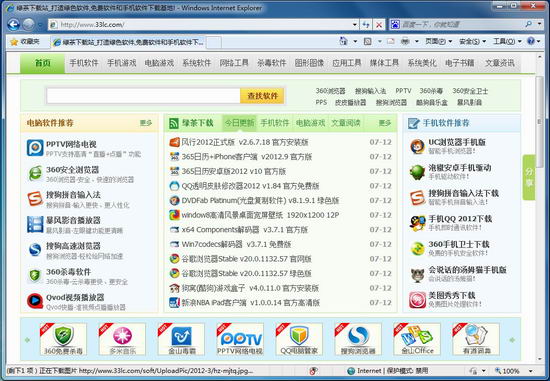This screenshot has height=381, width=550.
Task: Open the 杀毒软件 navigation menu item
Action: click(x=271, y=63)
